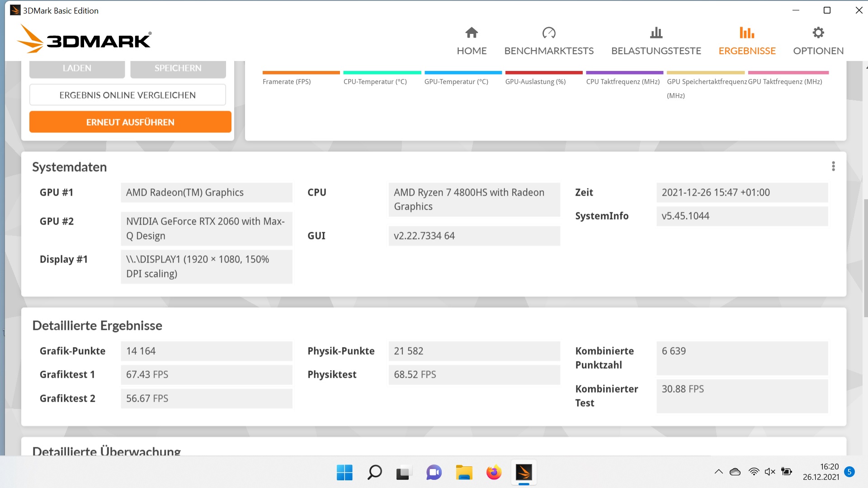
Task: Click the vertical scrollbar thumb
Action: pos(865,258)
